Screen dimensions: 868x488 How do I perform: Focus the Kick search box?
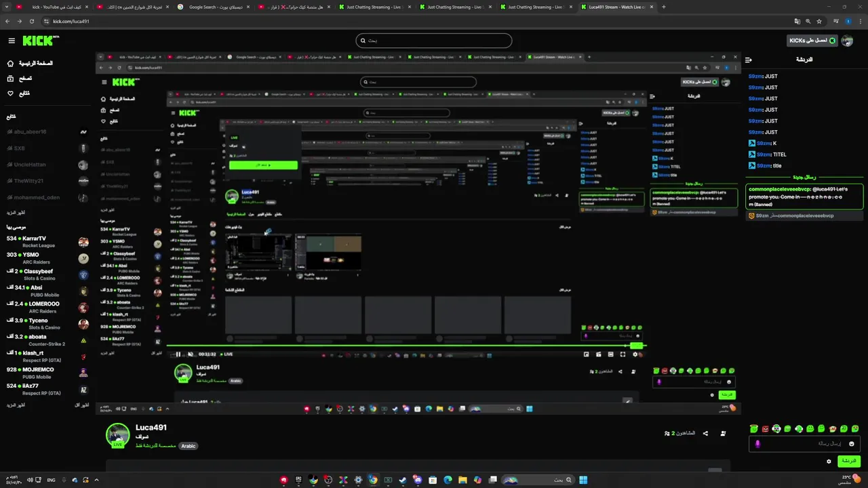pyautogui.click(x=434, y=41)
